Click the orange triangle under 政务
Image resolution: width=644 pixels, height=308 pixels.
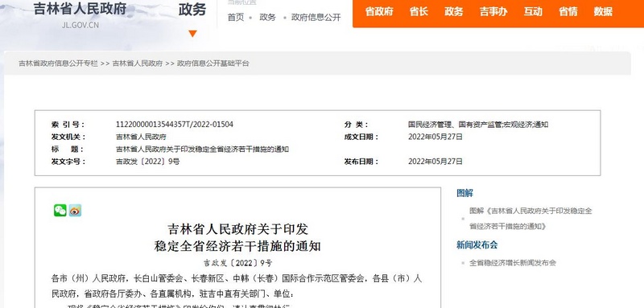point(192,34)
